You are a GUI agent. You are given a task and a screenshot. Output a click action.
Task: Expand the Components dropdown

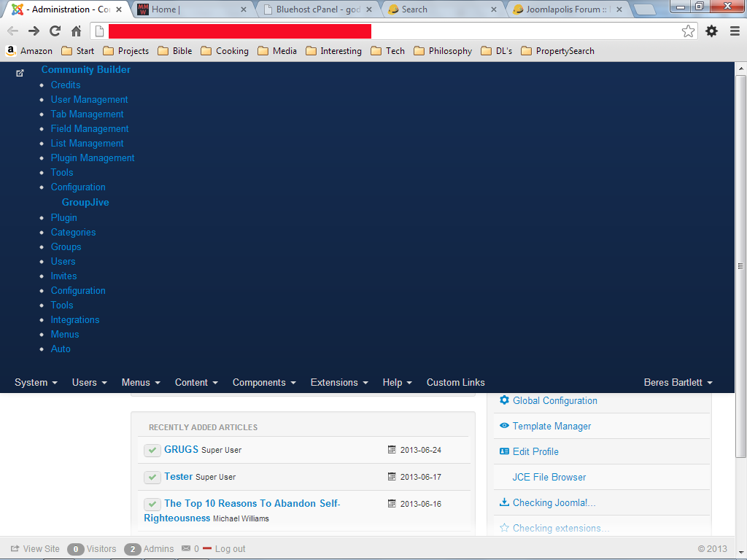(264, 382)
